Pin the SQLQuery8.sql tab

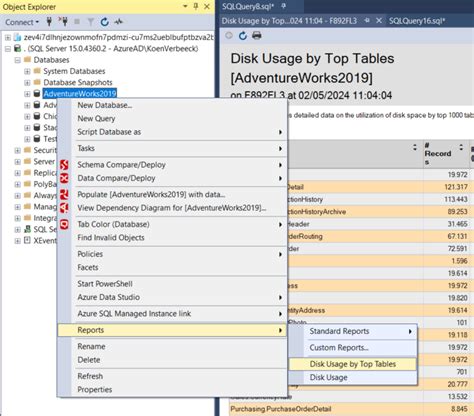point(284,6)
